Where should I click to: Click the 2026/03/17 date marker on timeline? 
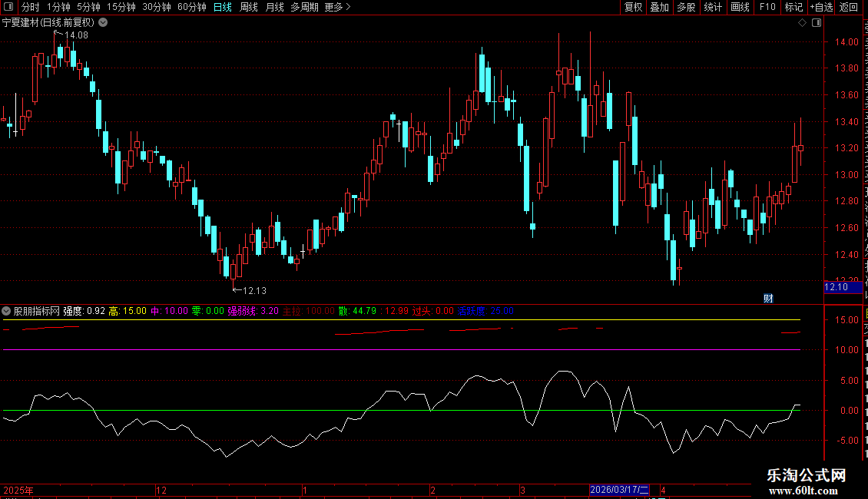point(619,490)
